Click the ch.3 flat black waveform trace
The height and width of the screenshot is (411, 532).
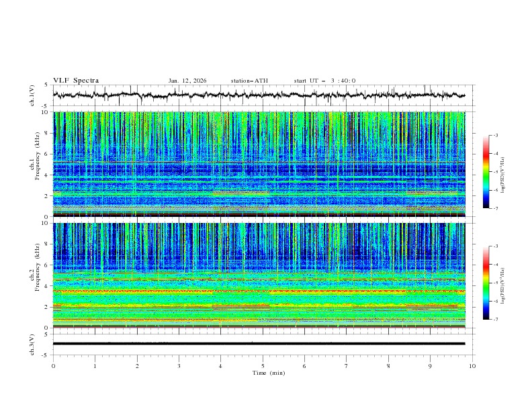click(259, 344)
